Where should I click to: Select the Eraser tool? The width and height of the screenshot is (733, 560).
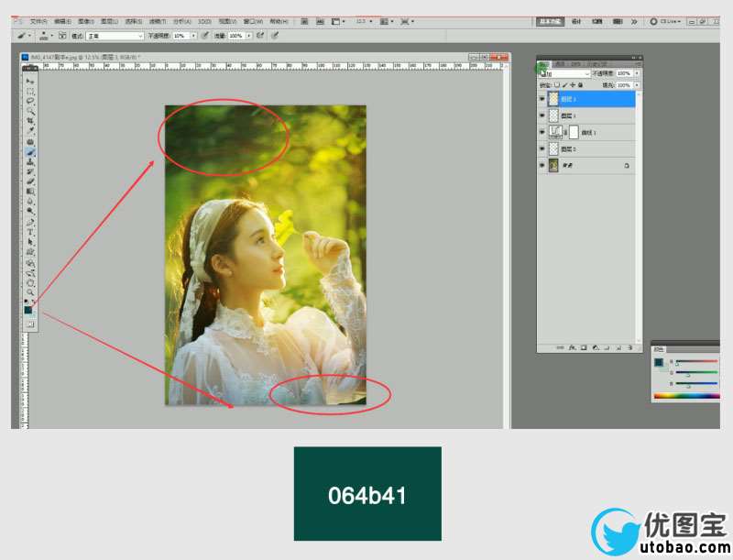(30, 181)
